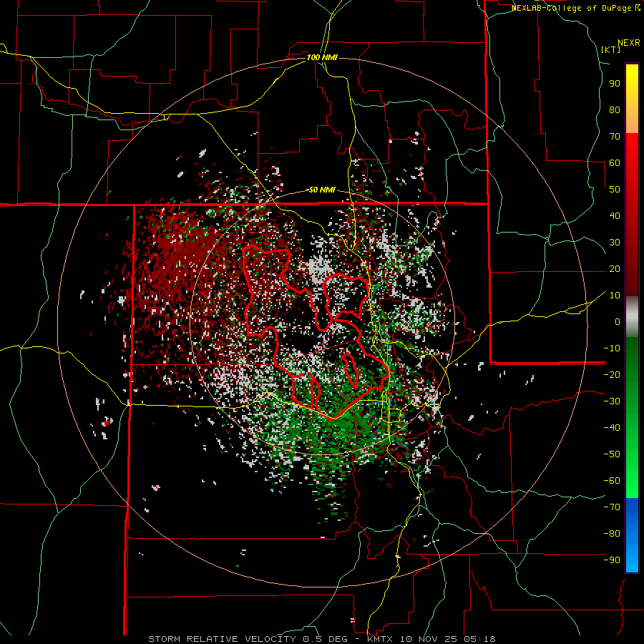Viewport: 644px width, 644px height.
Task: Click the "-40" scale value
Action: [x=612, y=428]
